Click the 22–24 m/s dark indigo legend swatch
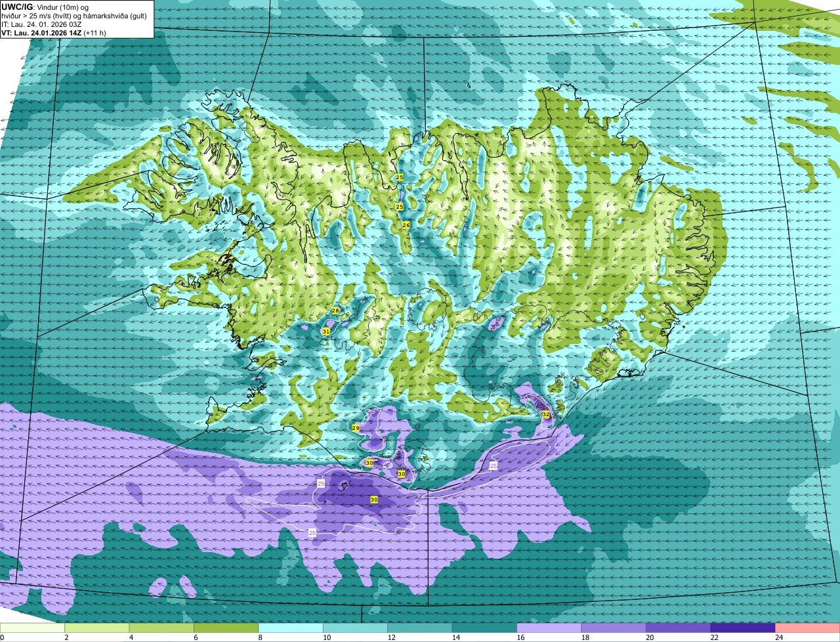Viewport: 840px width, 642px height. click(744, 628)
